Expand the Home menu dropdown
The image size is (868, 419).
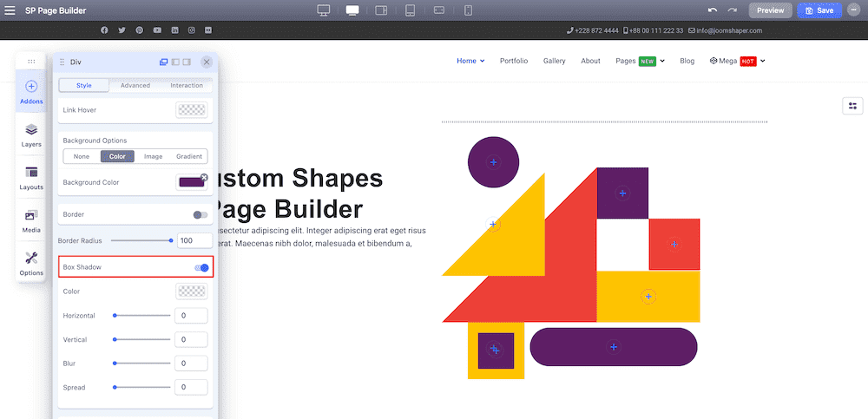pyautogui.click(x=470, y=61)
